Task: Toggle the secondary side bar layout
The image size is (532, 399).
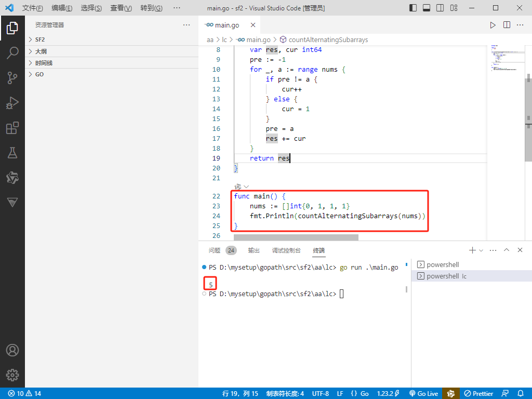Action: click(440, 8)
